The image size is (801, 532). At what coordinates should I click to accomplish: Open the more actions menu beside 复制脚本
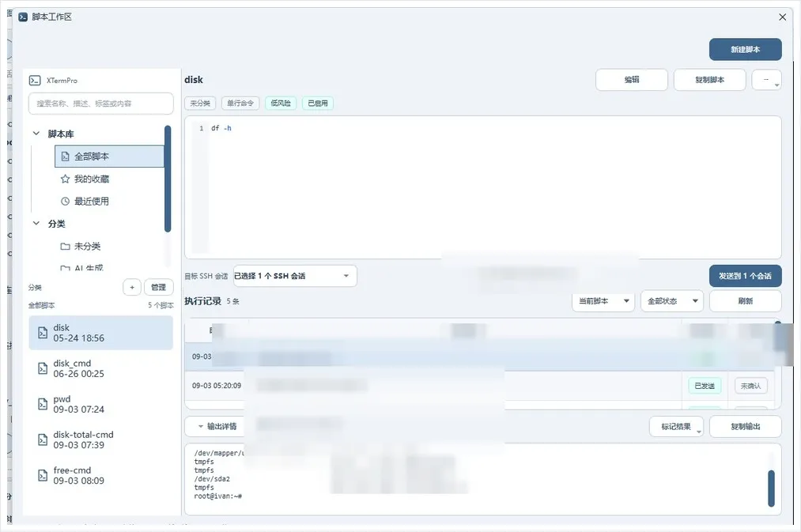coord(767,80)
